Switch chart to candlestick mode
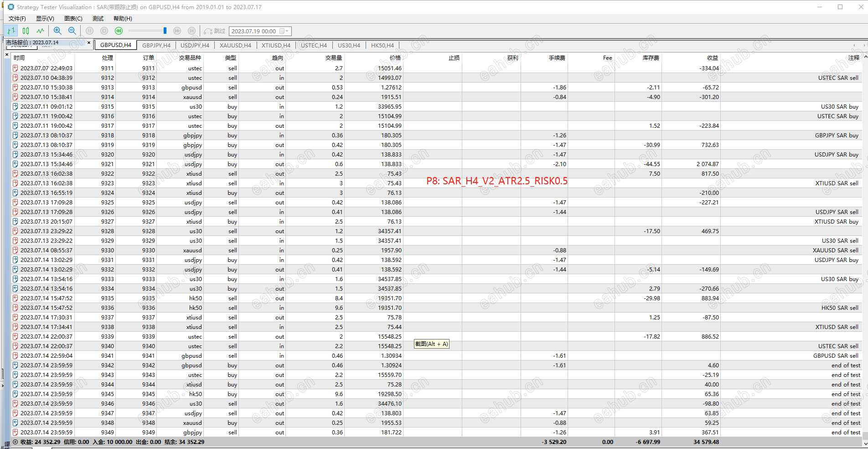This screenshot has width=868, height=449. pyautogui.click(x=26, y=31)
